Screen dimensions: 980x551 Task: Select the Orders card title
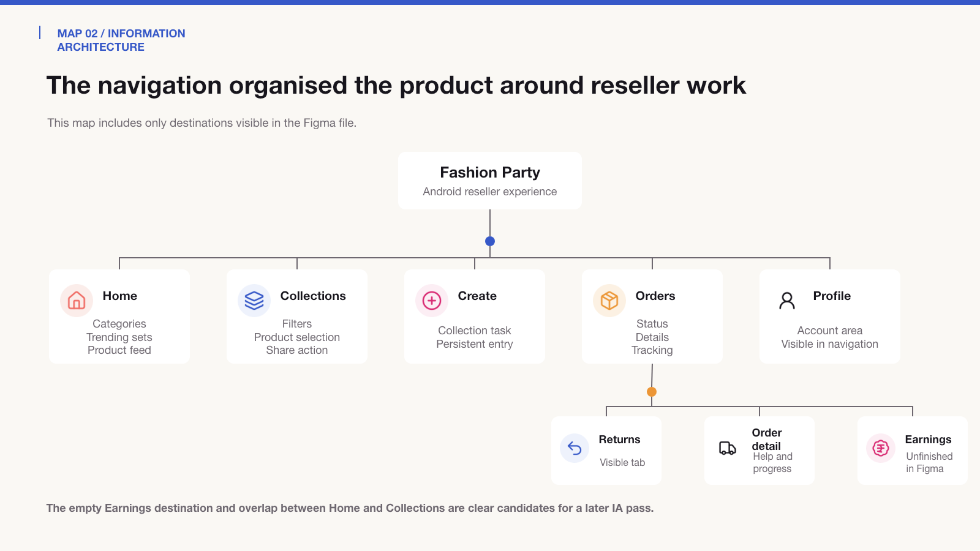tap(655, 296)
